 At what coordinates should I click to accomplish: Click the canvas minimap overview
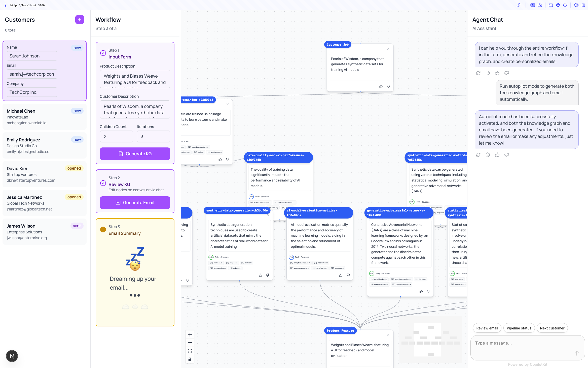(431, 340)
